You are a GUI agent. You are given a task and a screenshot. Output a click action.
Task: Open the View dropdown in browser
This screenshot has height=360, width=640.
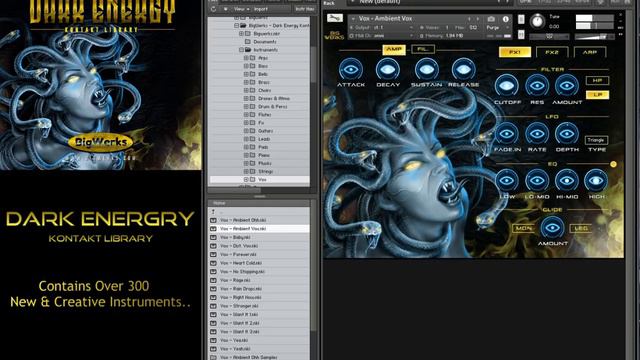241,9
